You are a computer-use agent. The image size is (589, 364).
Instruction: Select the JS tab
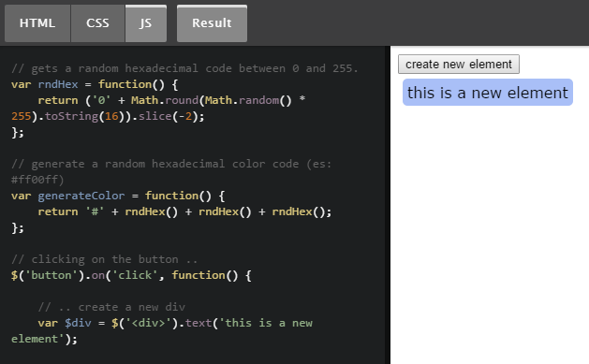click(146, 23)
